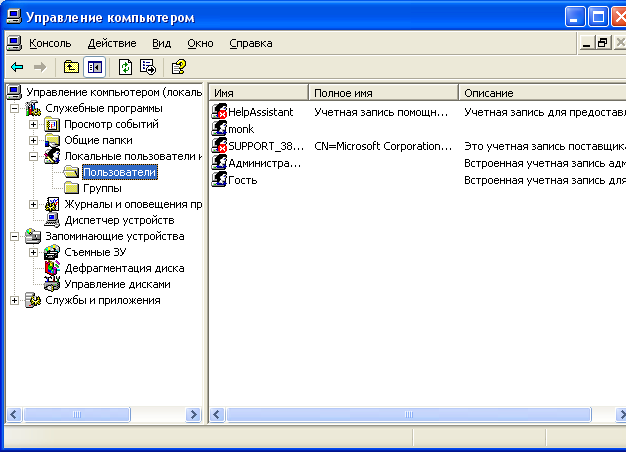Sort by the Описание column header
The height and width of the screenshot is (452, 626).
point(542,93)
